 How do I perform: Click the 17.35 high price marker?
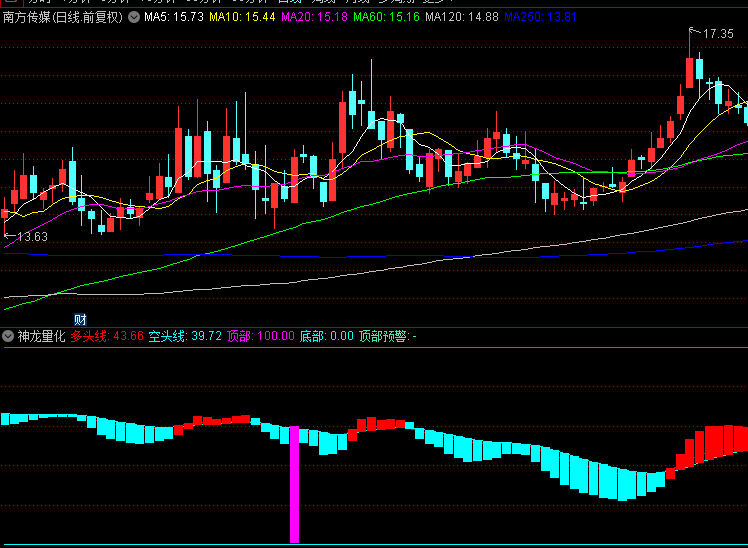click(x=718, y=34)
